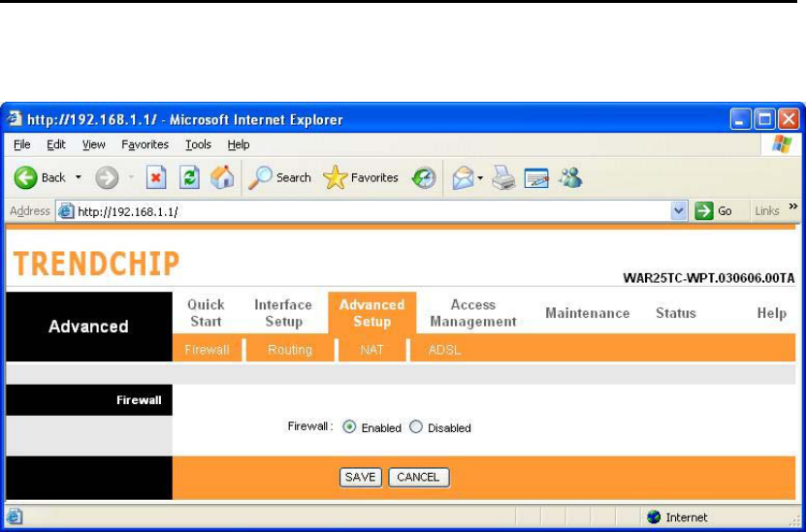Open Favorites star icon
The width and height of the screenshot is (806, 532).
(x=336, y=177)
